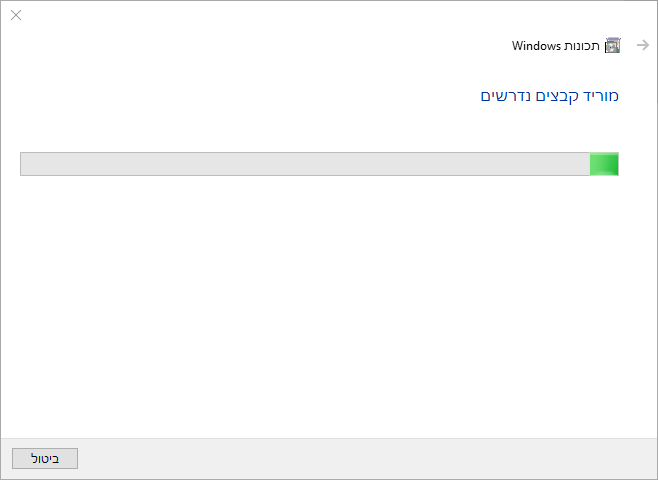Click the word מוריד in the heading
The image size is (658, 480).
pos(599,96)
